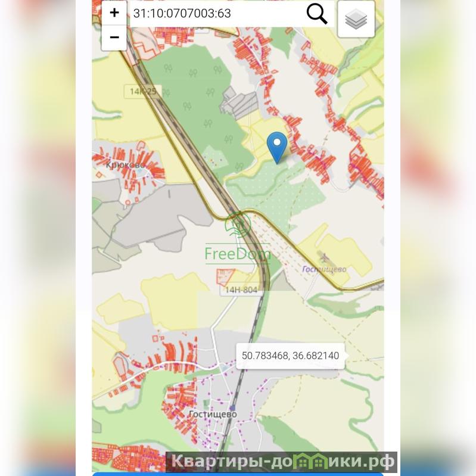
Task: Click the Крюково settlement label
Action: 125,165
